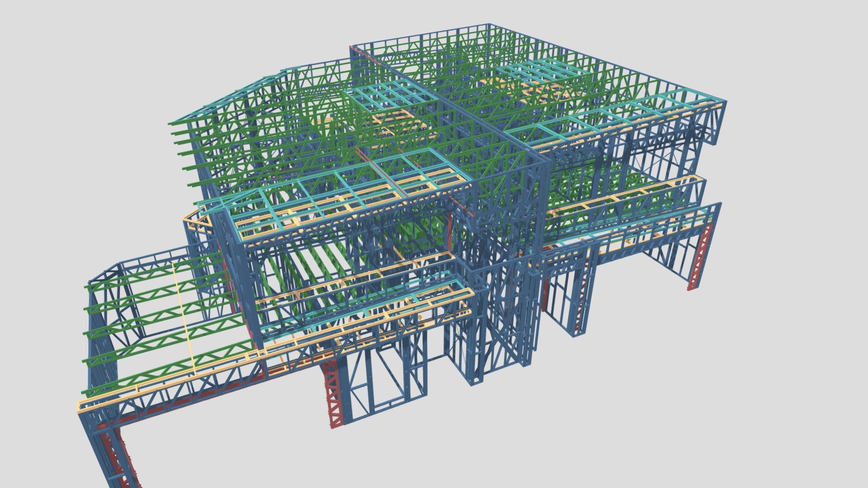Select the cyan grid panel on the central roof

(x=385, y=96)
